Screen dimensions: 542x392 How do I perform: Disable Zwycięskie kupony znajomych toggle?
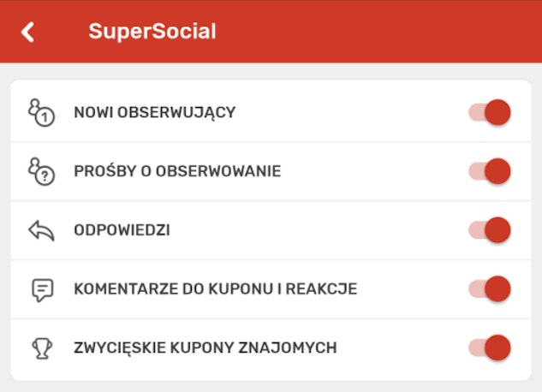pyautogui.click(x=491, y=347)
